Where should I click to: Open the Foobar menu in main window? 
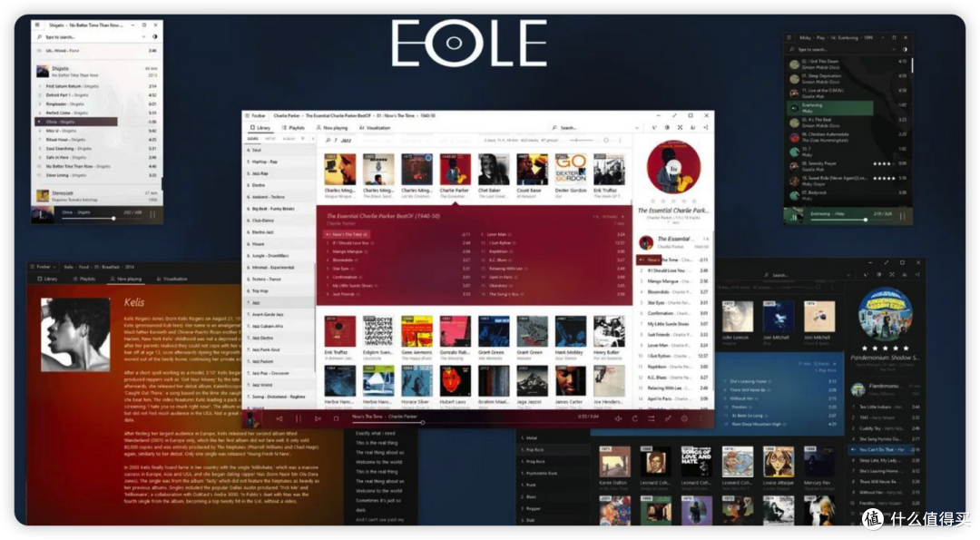[255, 115]
